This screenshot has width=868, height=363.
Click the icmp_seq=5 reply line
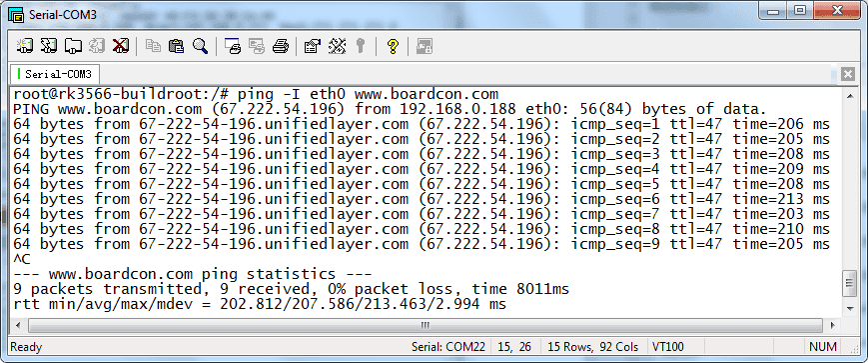click(x=422, y=183)
